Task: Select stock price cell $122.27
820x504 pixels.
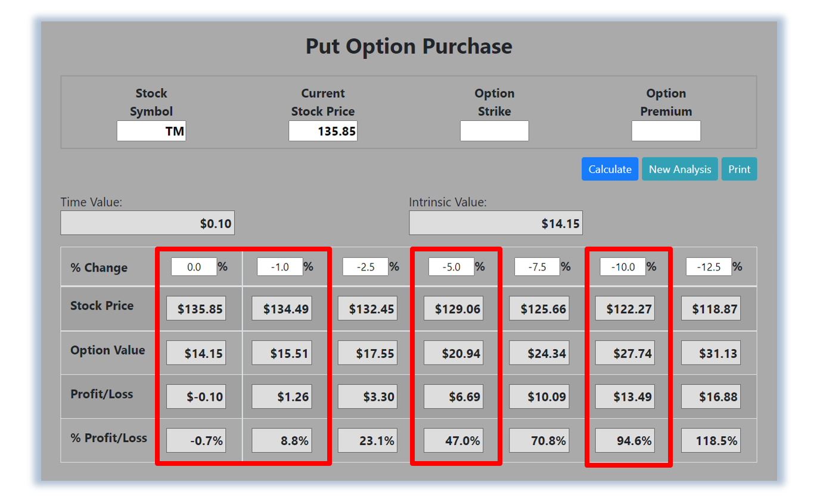Action: (625, 309)
